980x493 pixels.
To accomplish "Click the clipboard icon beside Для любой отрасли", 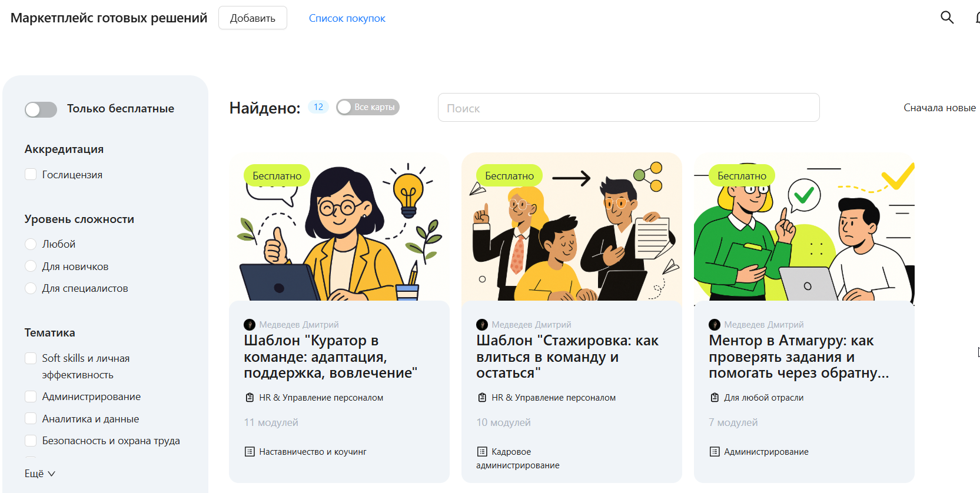I will (715, 398).
